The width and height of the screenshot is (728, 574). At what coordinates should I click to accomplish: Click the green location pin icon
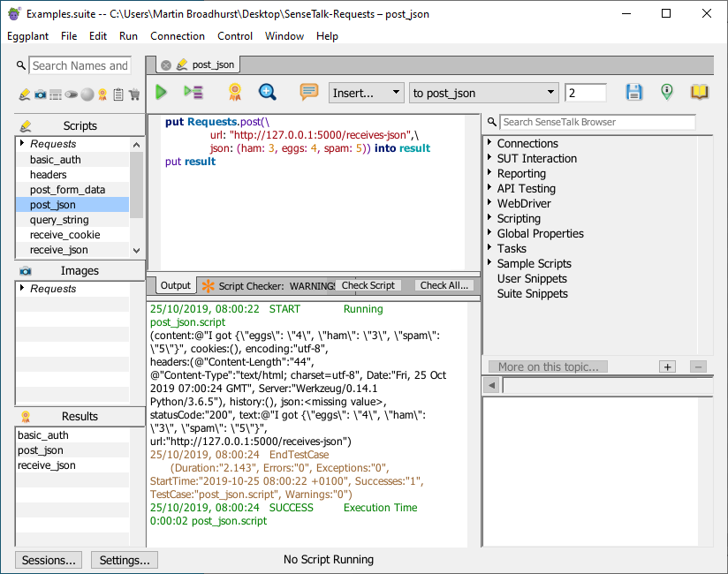pyautogui.click(x=667, y=92)
